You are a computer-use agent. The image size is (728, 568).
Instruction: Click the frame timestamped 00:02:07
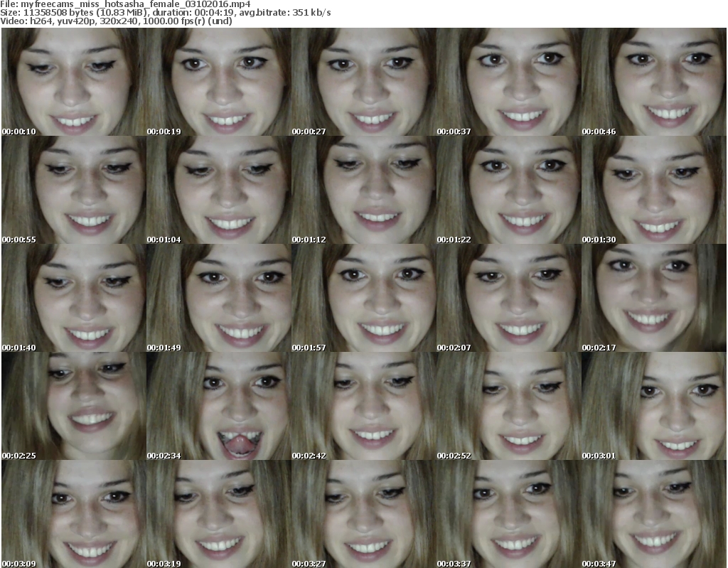508,298
